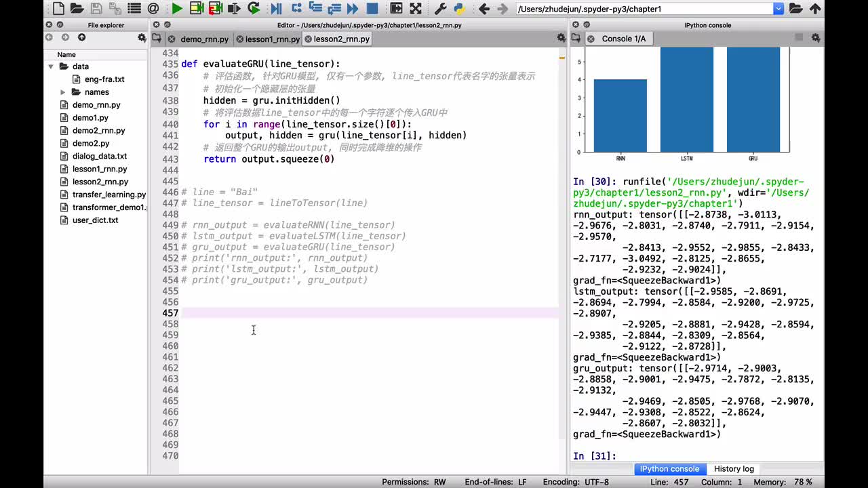Run the selection or current line
Screen dimensions: 868x488
click(x=235, y=9)
